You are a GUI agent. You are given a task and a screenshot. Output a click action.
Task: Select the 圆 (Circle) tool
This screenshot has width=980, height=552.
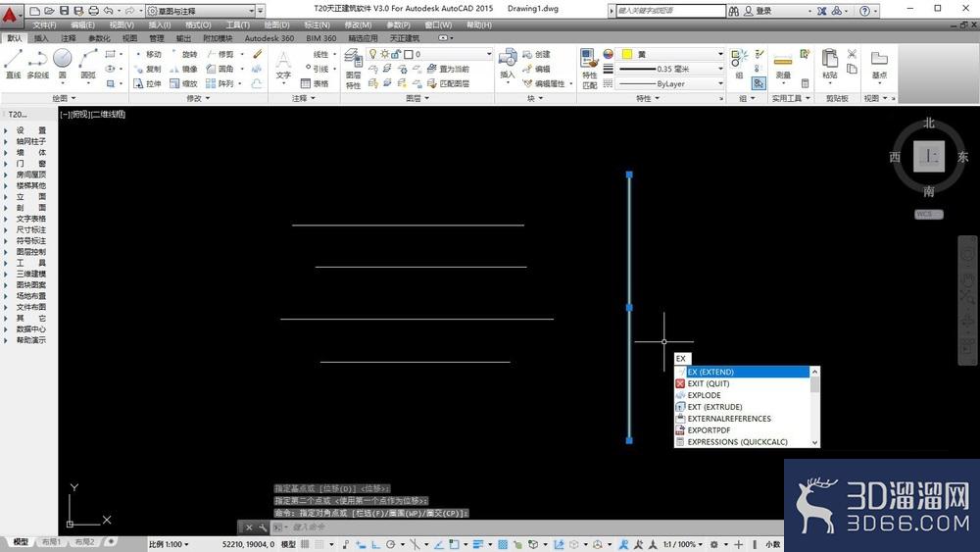click(62, 65)
